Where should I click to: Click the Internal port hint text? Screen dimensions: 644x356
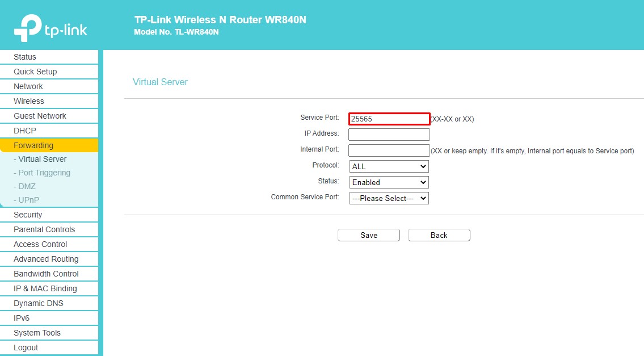[x=532, y=151]
